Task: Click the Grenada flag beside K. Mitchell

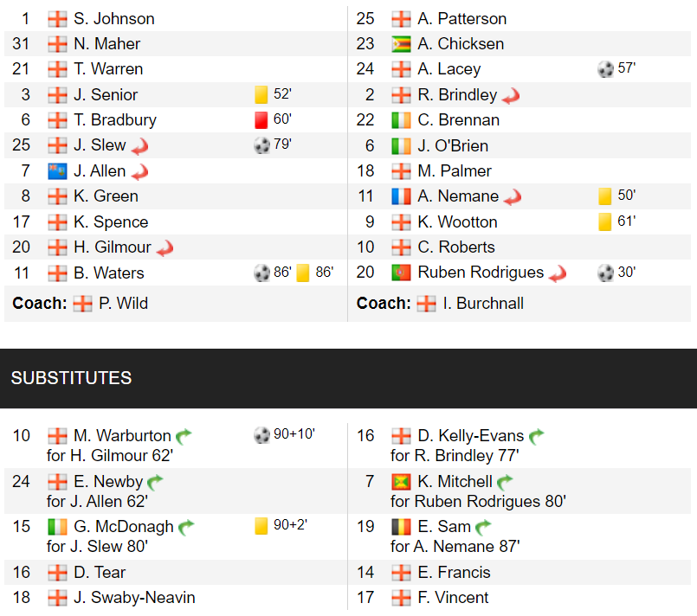Action: [x=401, y=482]
